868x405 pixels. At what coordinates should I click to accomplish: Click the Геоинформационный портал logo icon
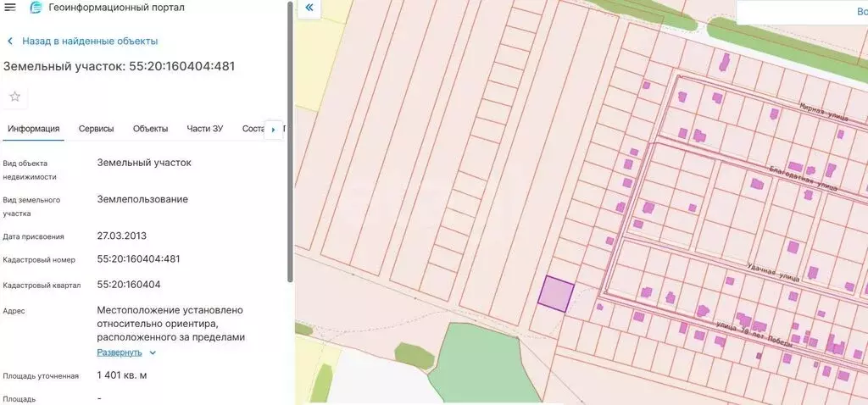[x=36, y=8]
